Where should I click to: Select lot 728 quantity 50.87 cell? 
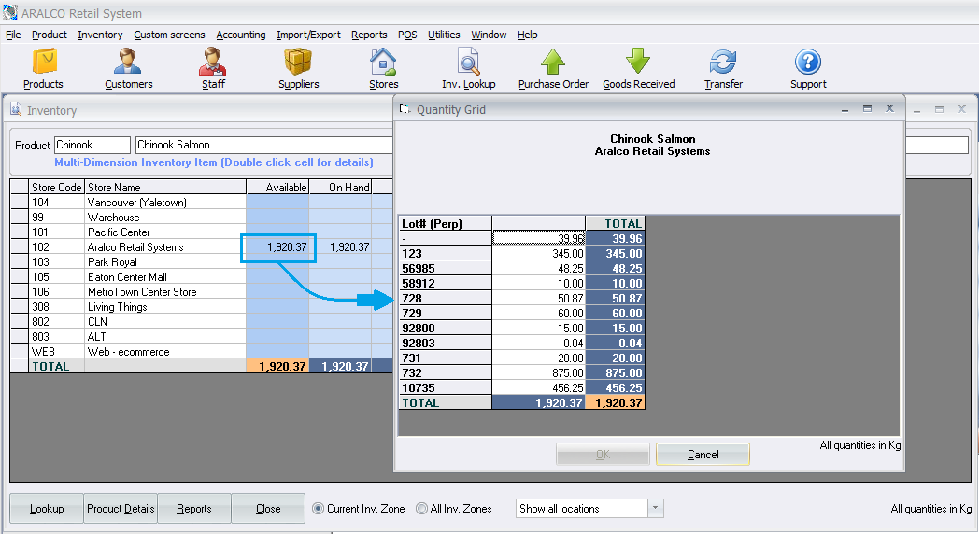[x=539, y=299]
